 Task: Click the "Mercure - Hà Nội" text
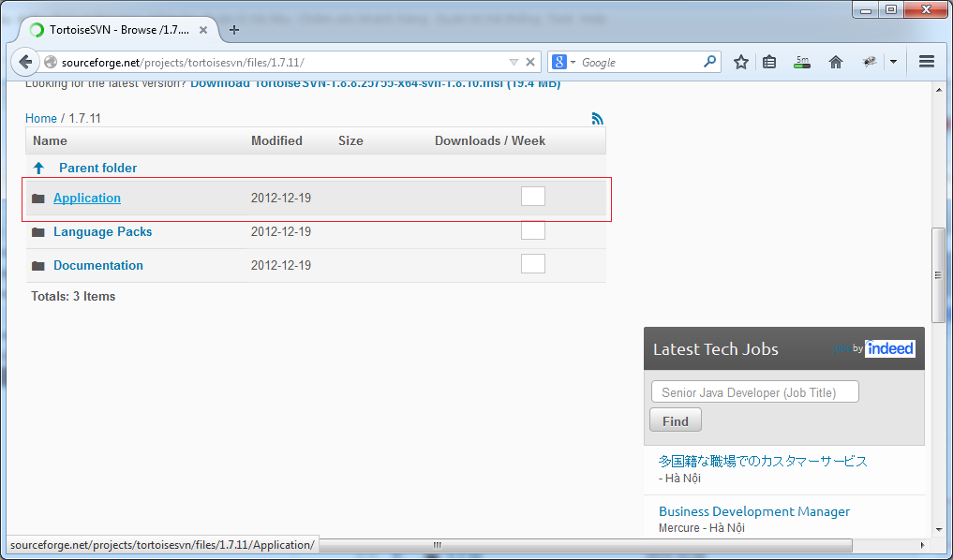(701, 528)
